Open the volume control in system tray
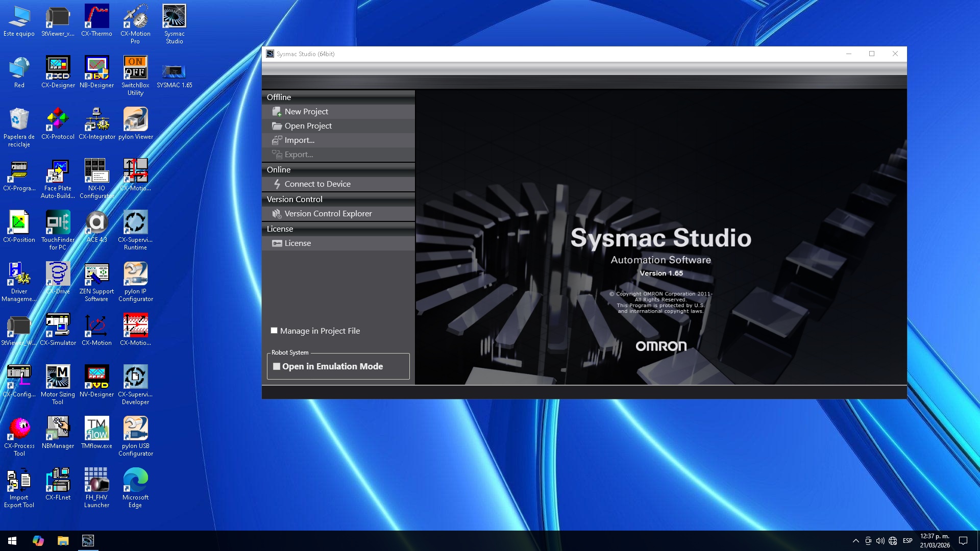 880,541
